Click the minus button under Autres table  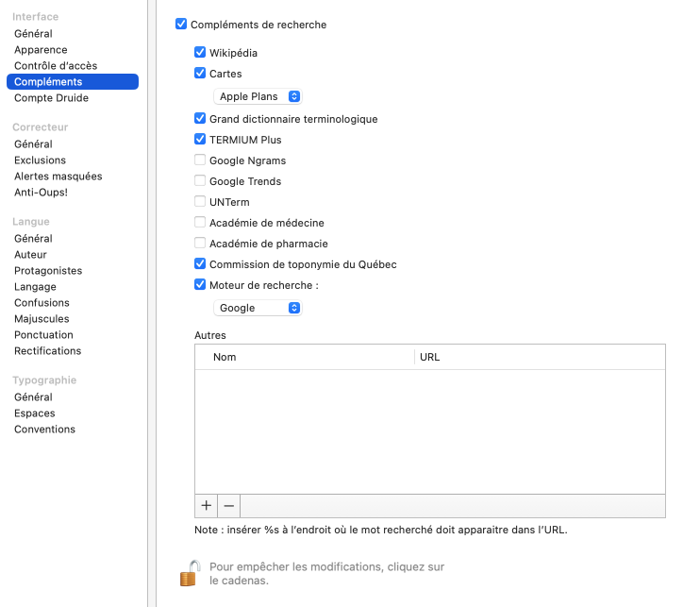(229, 505)
